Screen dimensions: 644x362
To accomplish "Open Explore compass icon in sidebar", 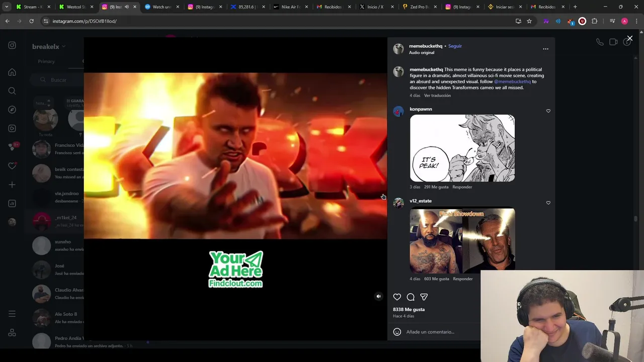I will point(12,110).
